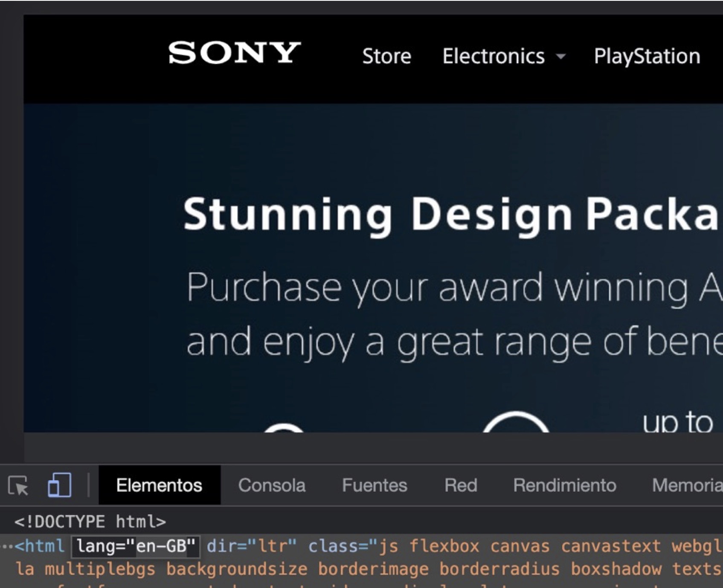
Task: Activate the inspect element picker icon
Action: pyautogui.click(x=18, y=486)
